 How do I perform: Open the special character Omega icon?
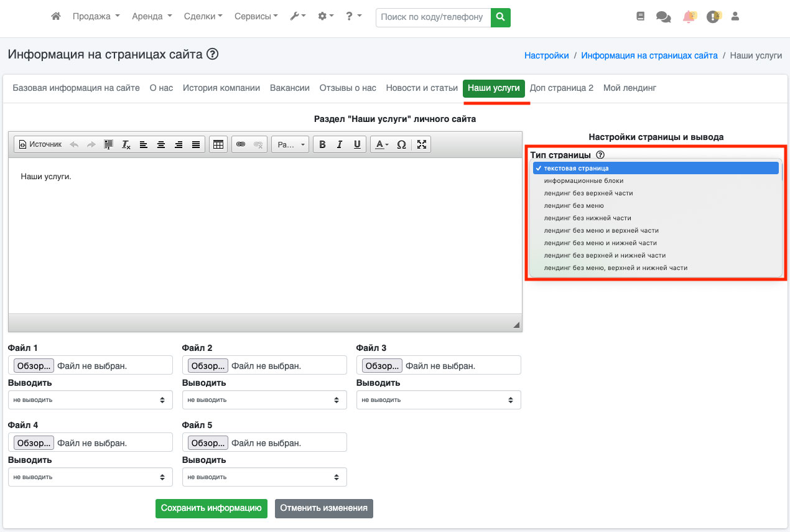(401, 144)
